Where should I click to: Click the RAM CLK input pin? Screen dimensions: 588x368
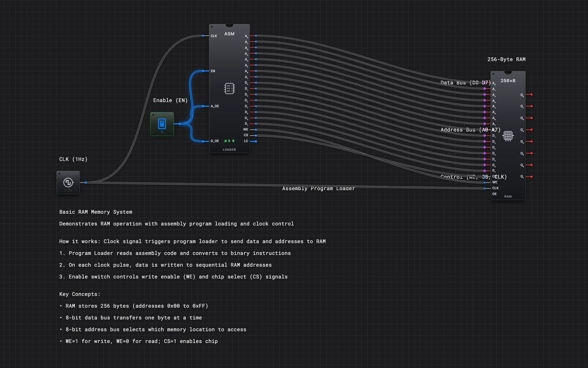point(485,188)
